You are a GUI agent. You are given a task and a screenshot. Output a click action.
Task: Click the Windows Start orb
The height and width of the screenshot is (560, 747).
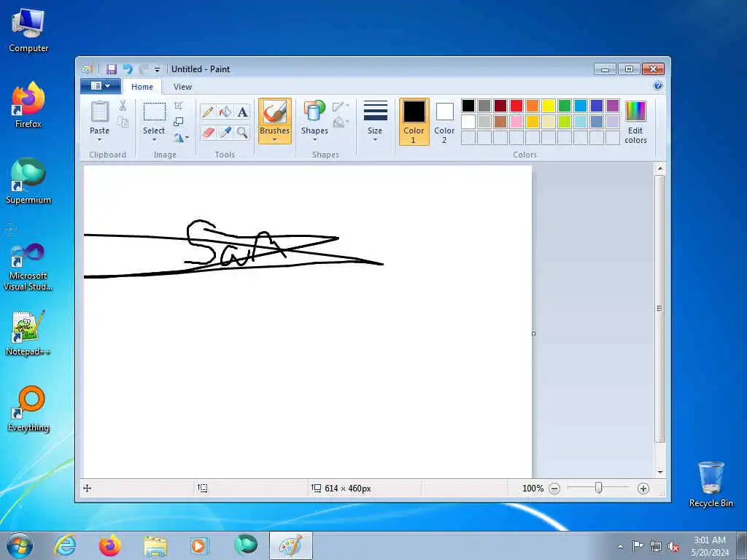pyautogui.click(x=20, y=545)
